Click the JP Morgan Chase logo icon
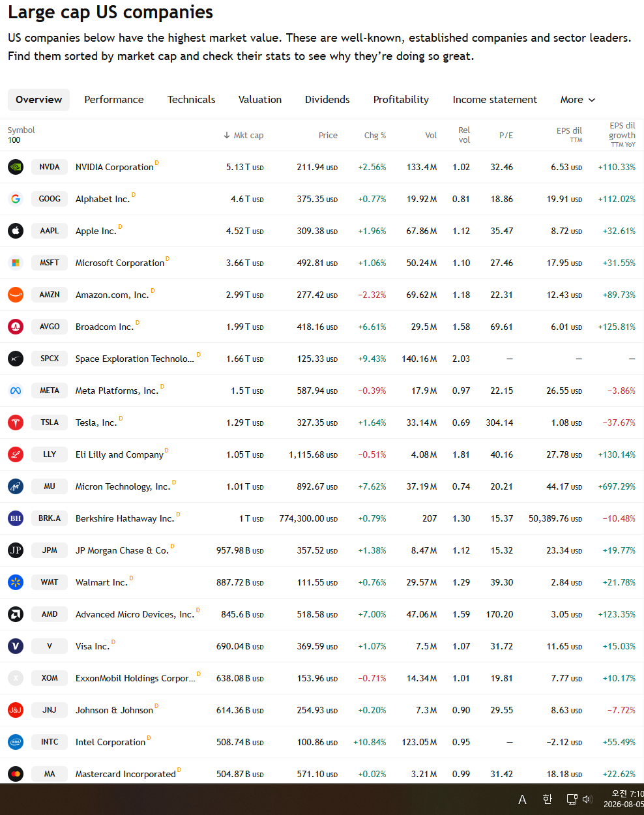The width and height of the screenshot is (644, 815). pos(16,550)
